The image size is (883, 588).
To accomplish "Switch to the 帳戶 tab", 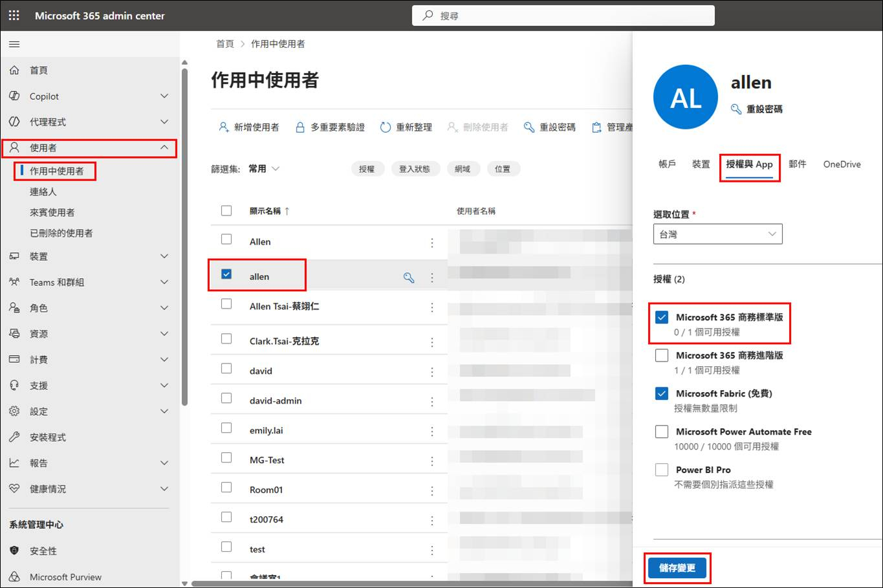I will (667, 164).
